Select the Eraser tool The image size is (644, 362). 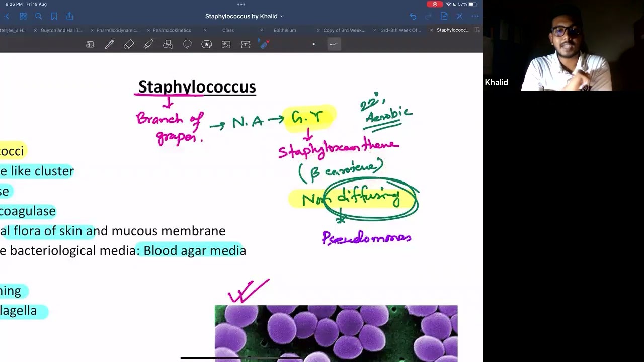pyautogui.click(x=129, y=44)
